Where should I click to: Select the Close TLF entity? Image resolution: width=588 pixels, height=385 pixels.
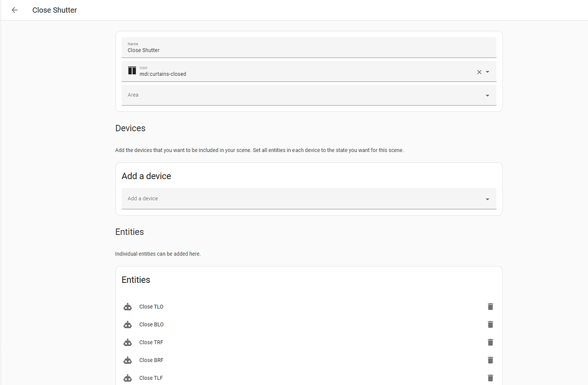click(151, 378)
